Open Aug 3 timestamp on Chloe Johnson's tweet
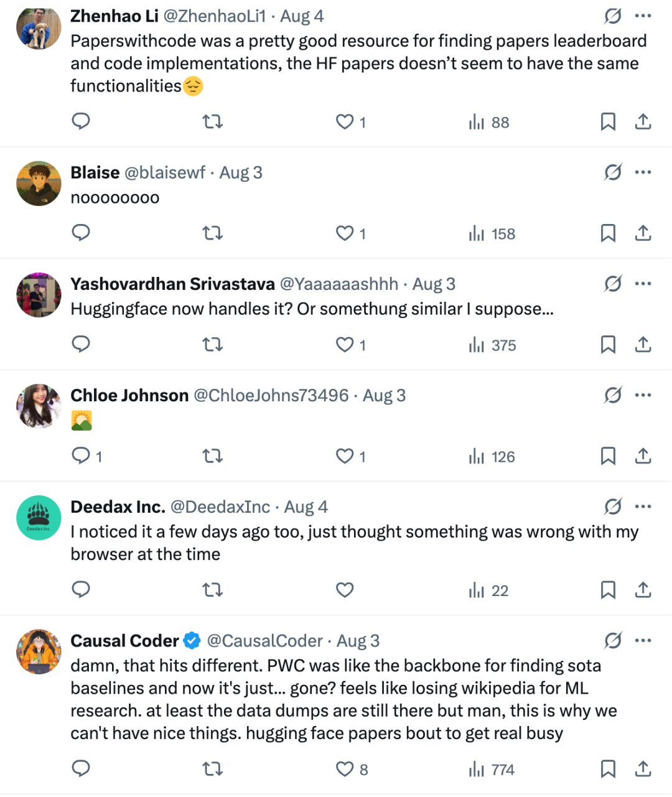 (384, 396)
